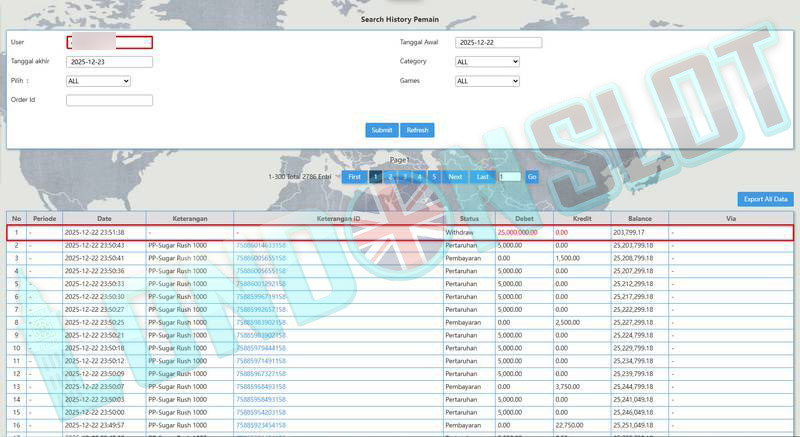Select page 3 in pagination
800x437 pixels.
click(x=405, y=177)
